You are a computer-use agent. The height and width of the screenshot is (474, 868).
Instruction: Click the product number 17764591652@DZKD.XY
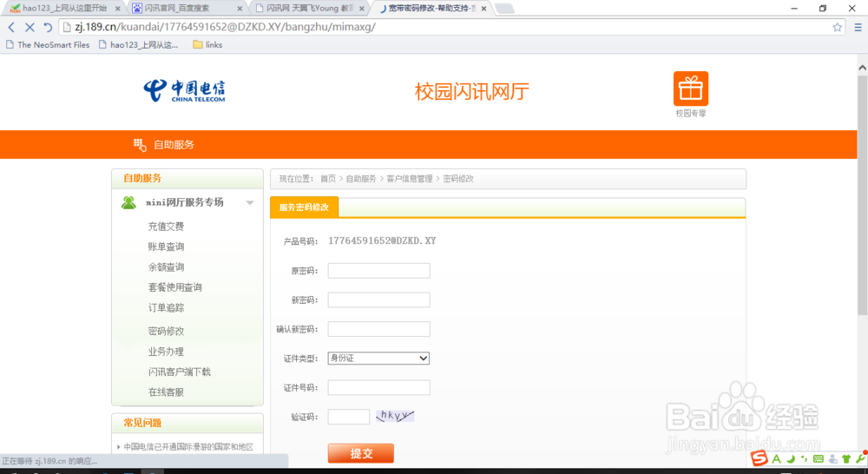coord(382,240)
